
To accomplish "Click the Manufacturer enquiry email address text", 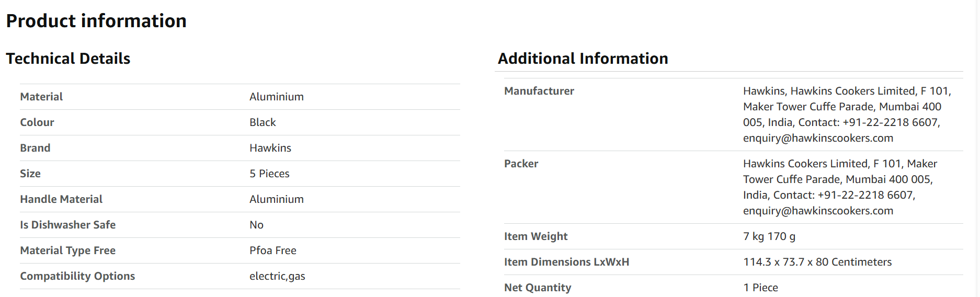I will (818, 138).
